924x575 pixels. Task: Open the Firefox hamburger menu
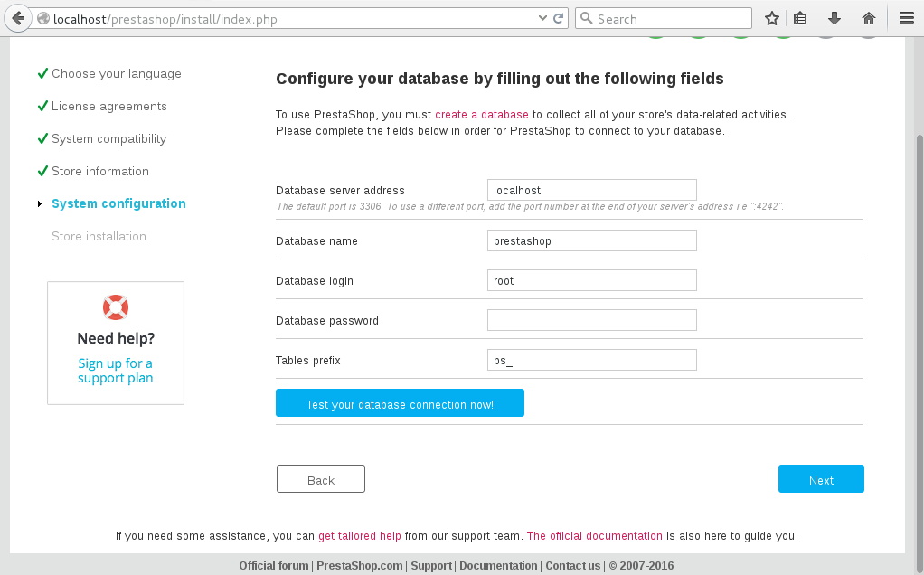point(906,19)
